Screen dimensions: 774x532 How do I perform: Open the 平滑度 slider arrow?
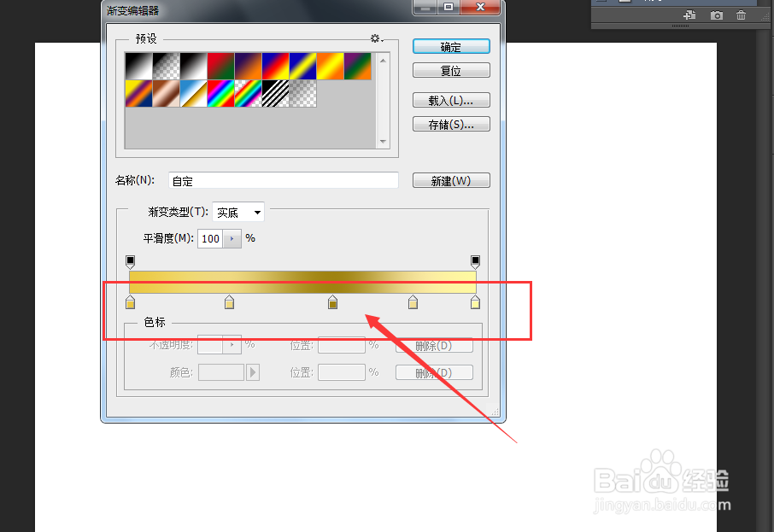pyautogui.click(x=232, y=239)
